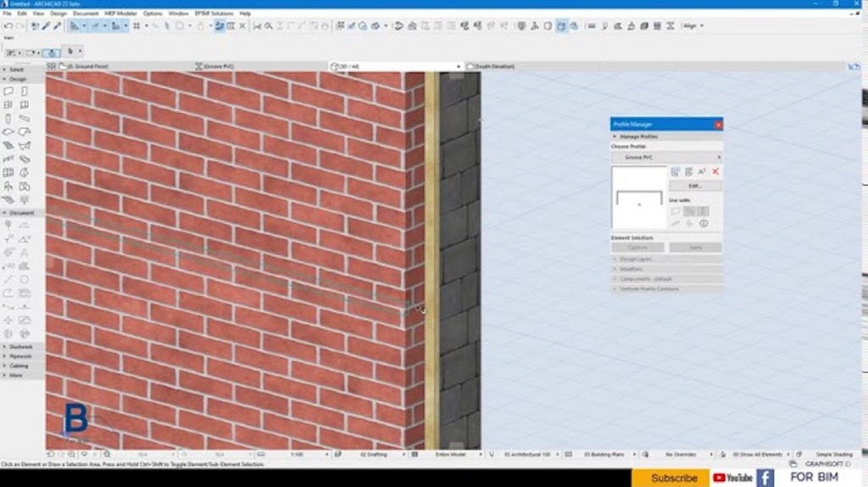Open the Choose Profile dropdown Groove PVC

[x=666, y=157]
